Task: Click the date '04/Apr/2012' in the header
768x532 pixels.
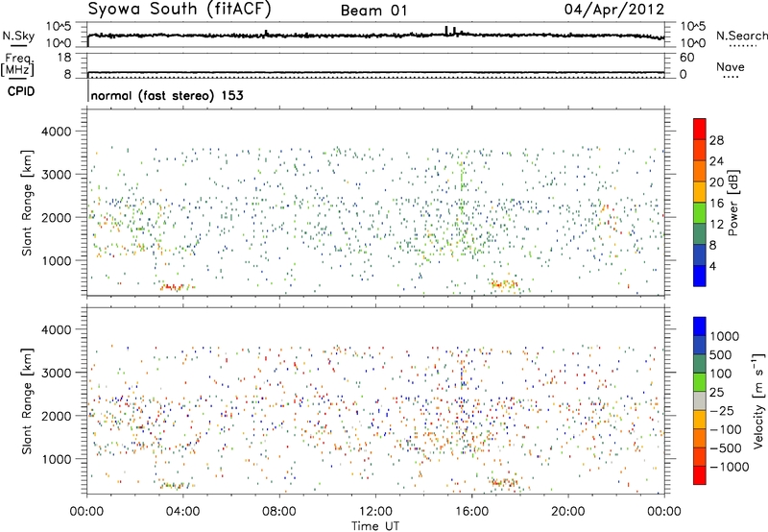Action: tap(614, 10)
